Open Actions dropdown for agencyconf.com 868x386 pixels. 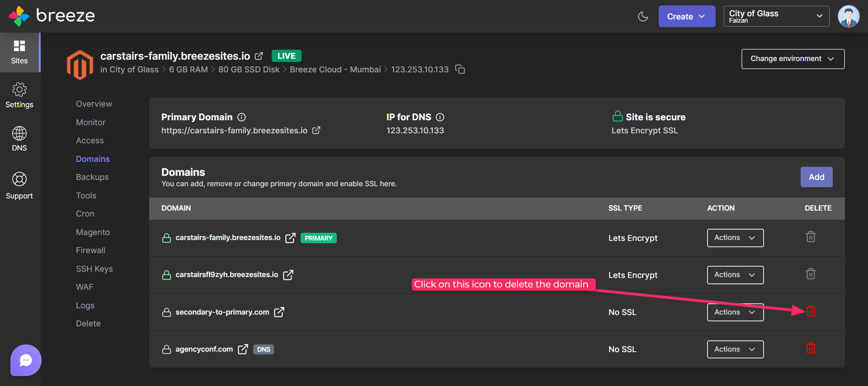(735, 349)
